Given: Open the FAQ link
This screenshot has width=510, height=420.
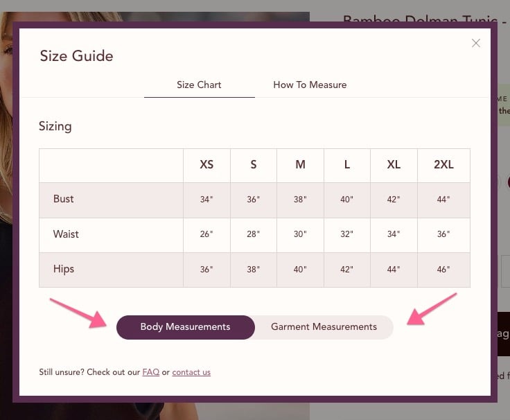Looking at the screenshot, I should click(x=151, y=372).
